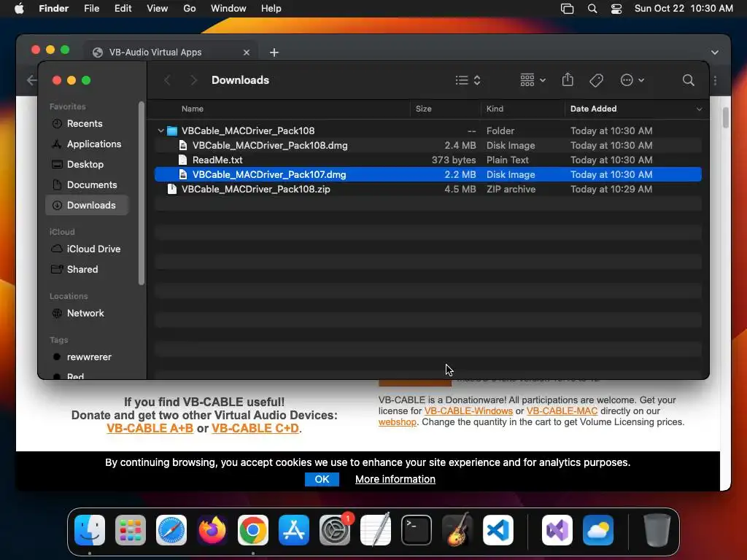
Task: Open the webshop link
Action: (x=398, y=422)
